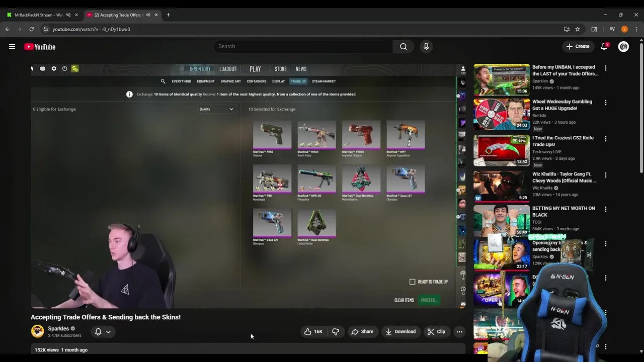Open Chrome profile icon Z
The image size is (644, 362).
click(624, 29)
